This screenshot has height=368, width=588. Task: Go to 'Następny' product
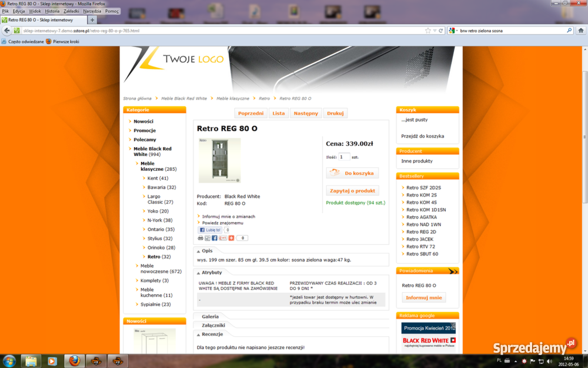[x=306, y=113]
